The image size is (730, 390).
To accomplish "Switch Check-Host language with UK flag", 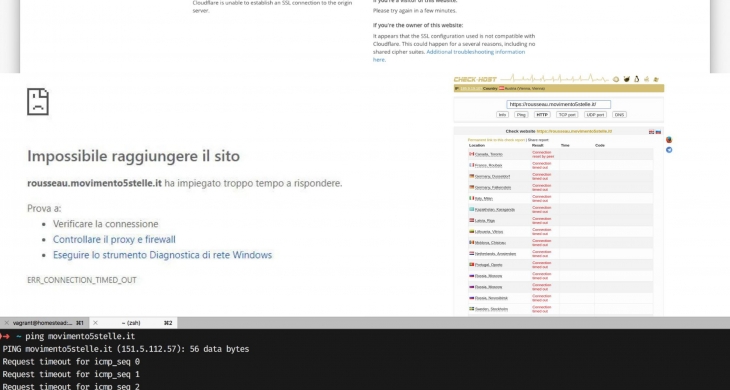I will coord(651,132).
